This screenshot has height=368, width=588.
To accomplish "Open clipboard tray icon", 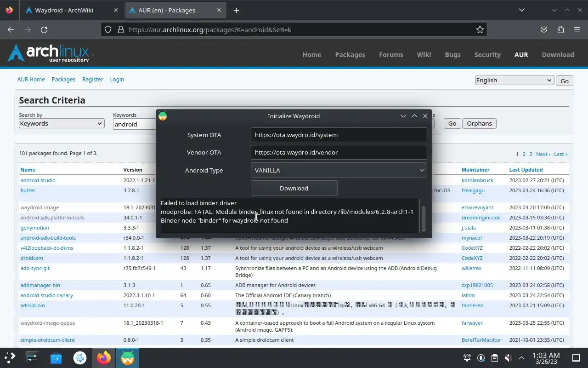I will pos(494,357).
